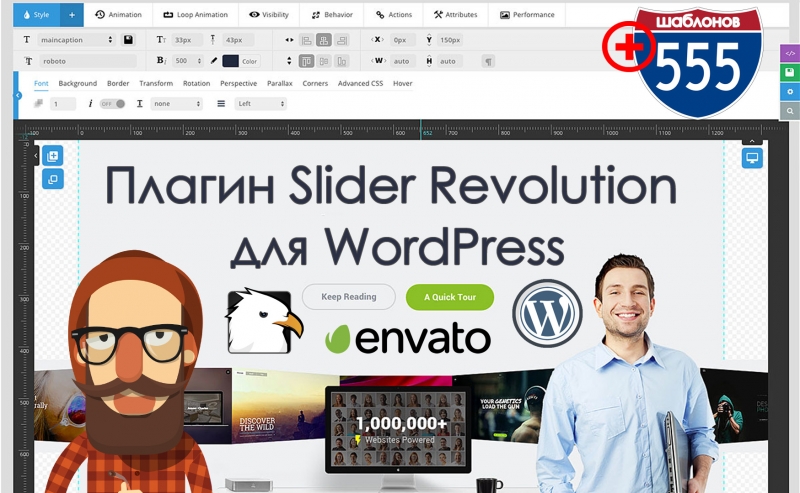Open the font weight 500 dropdown
This screenshot has width=800, height=493.
point(188,61)
